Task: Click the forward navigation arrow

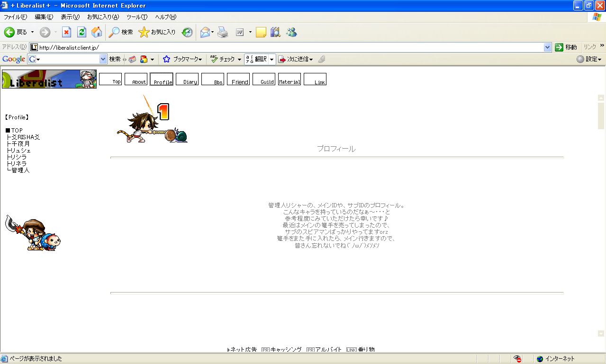Action: point(45,32)
